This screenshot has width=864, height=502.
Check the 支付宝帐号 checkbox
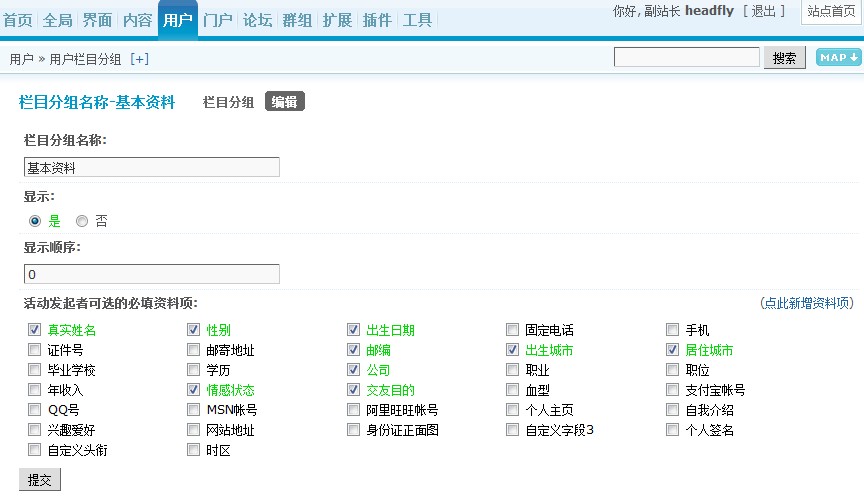click(x=672, y=390)
